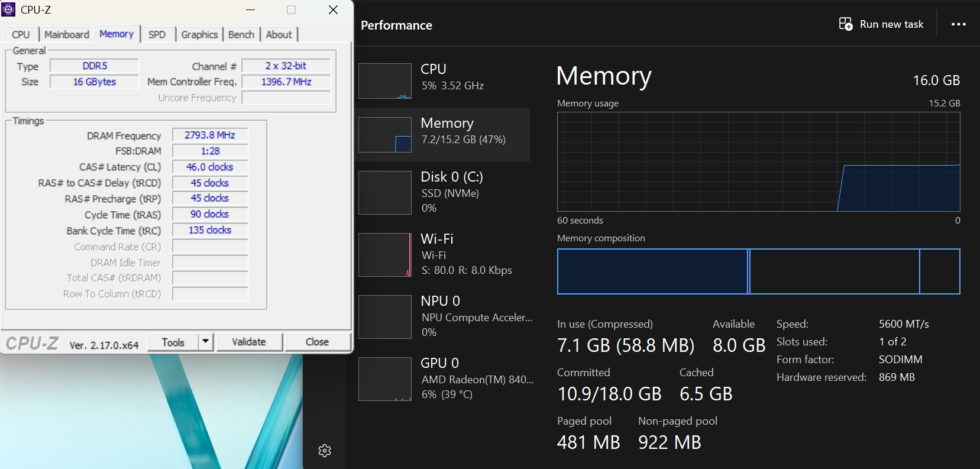Expand the Tools dropdown arrow

pyautogui.click(x=206, y=342)
